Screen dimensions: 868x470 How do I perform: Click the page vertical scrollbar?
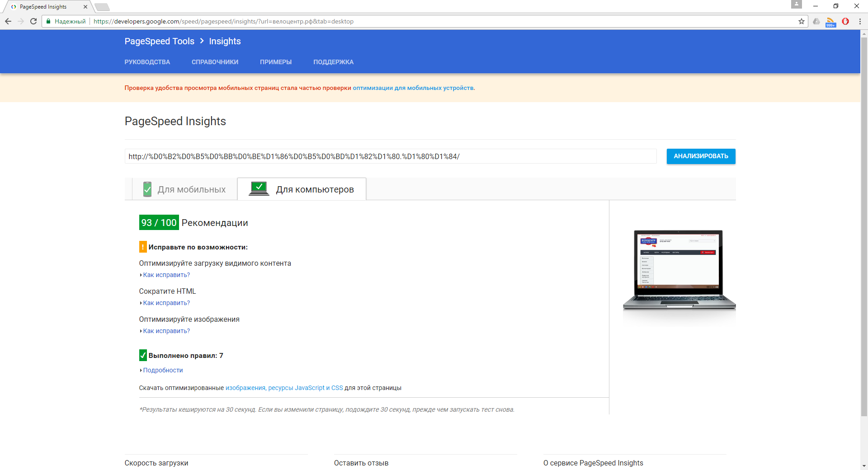point(864,226)
